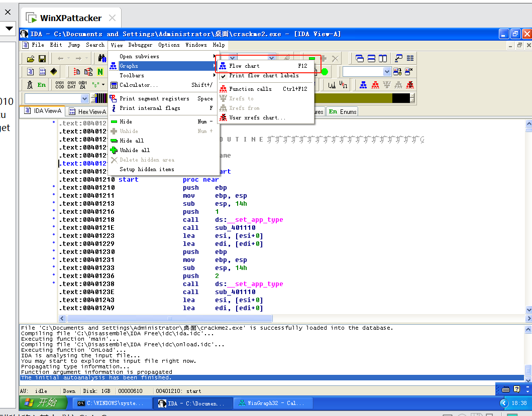Screen dimensions: 532x416
Task: Click the black chip segments toolbar icon
Action: tap(54, 72)
